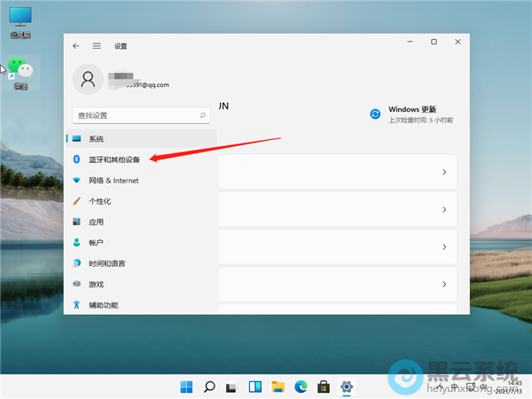Screen dimensions: 532x399
Task: Expand the topmost settings row chevron
Action: [x=443, y=173]
